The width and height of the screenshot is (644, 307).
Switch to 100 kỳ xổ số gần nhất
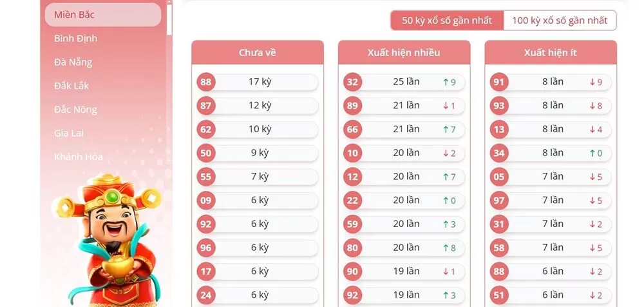560,21
